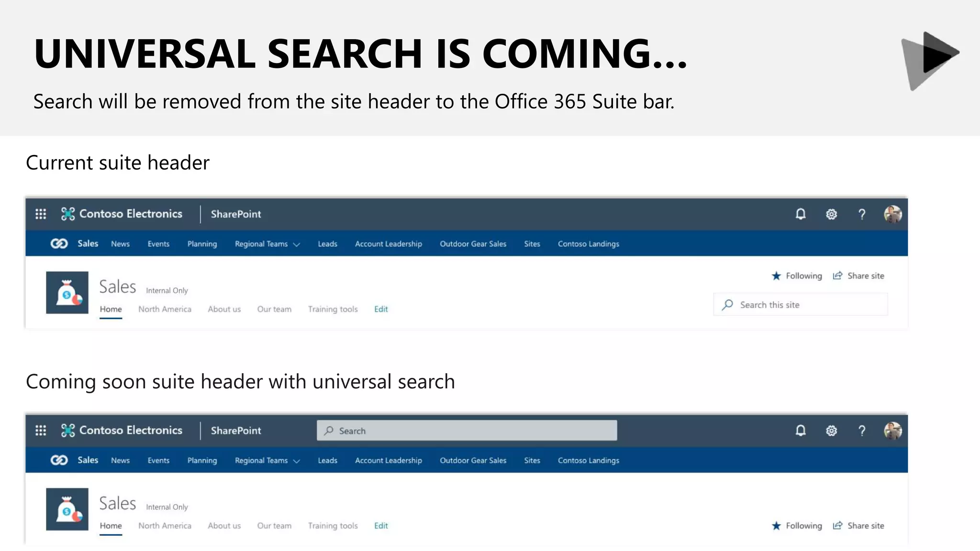This screenshot has width=980, height=551.
Task: Open settings gear in current suite header
Action: pyautogui.click(x=832, y=214)
